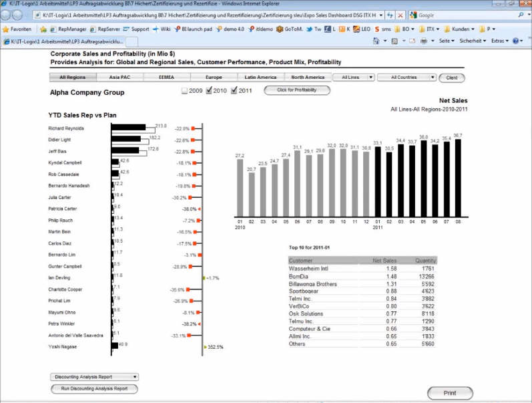
Task: Click the search magnifier icon
Action: (521, 15)
